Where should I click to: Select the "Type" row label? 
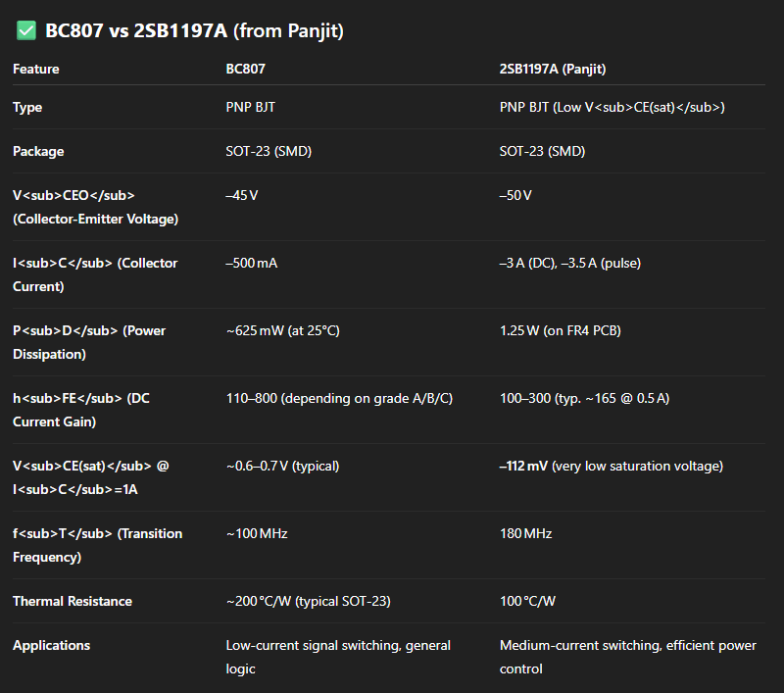click(27, 108)
